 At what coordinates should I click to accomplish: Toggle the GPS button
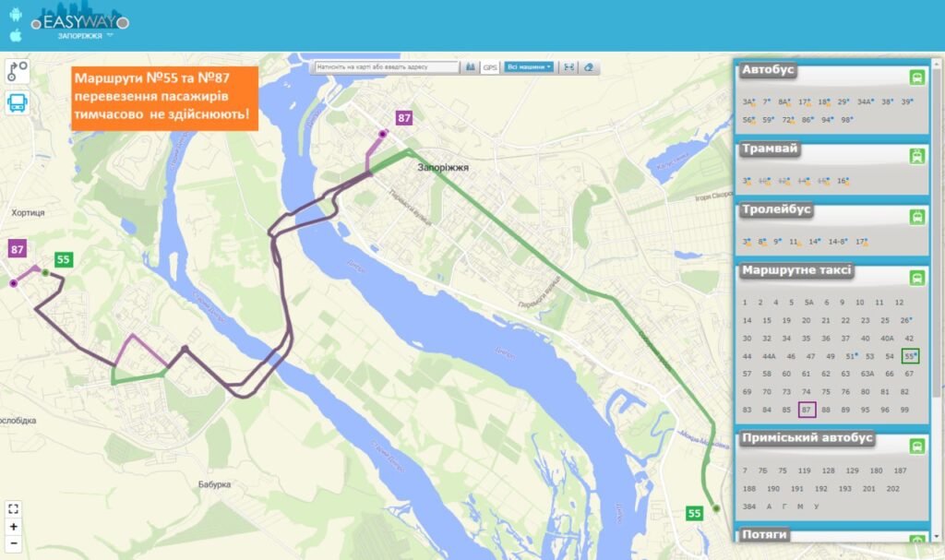pos(490,67)
